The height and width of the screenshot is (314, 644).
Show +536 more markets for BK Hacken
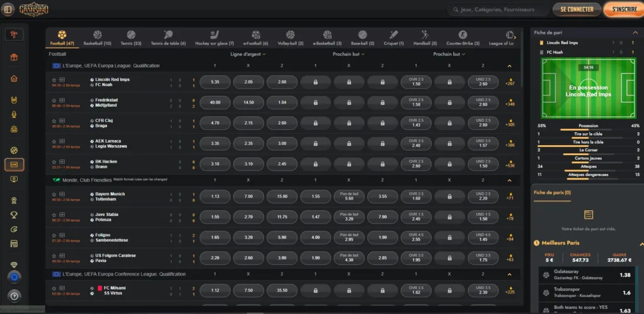point(510,164)
